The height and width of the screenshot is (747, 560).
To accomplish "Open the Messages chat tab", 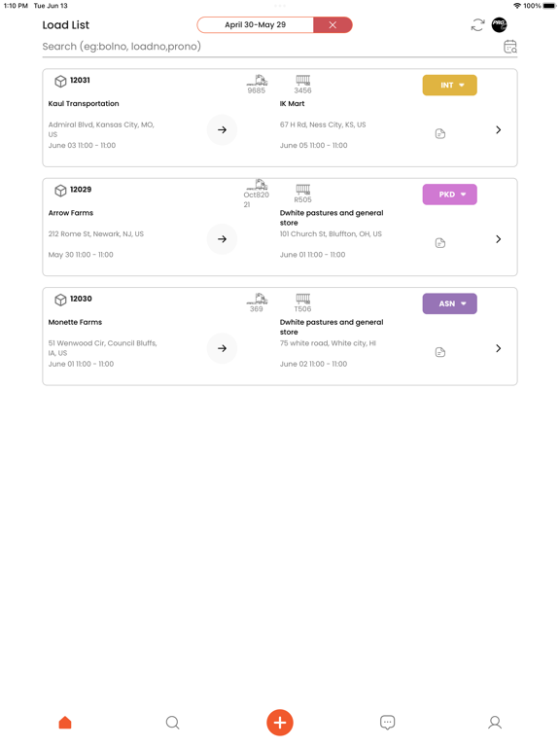I will point(388,723).
